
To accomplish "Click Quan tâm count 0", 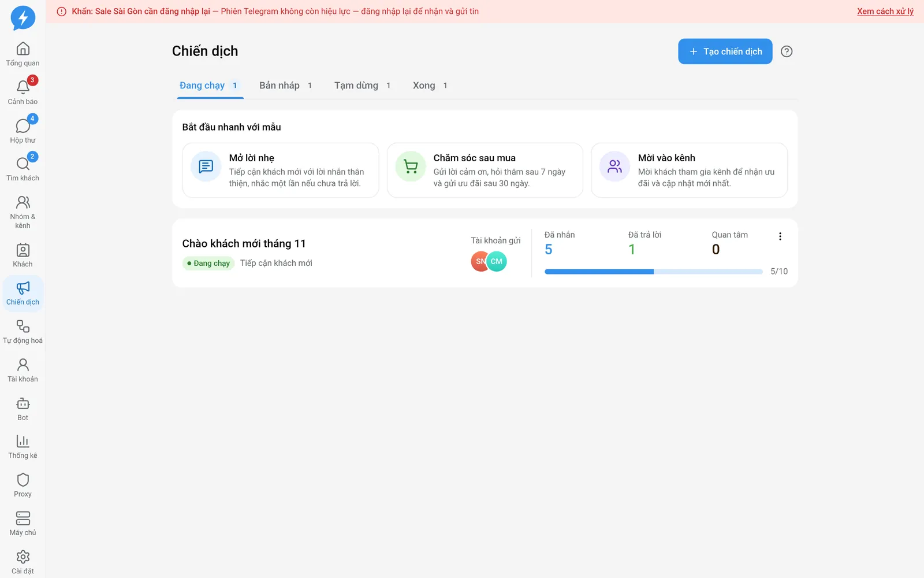I will click(716, 250).
